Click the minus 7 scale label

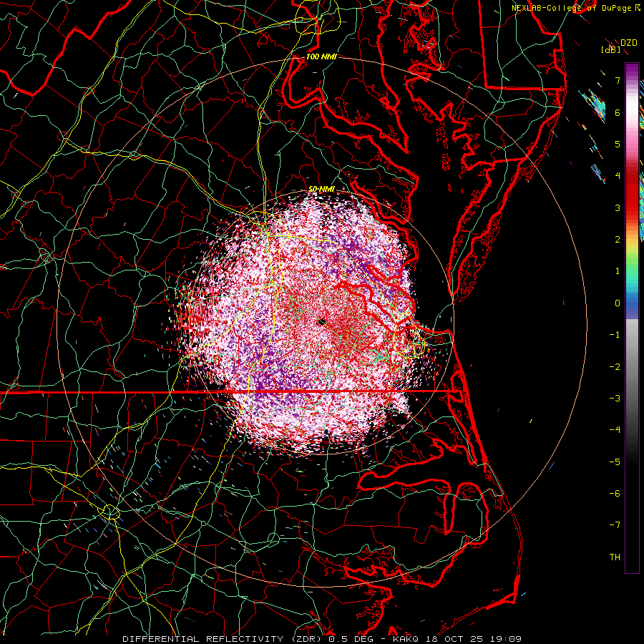(615, 525)
